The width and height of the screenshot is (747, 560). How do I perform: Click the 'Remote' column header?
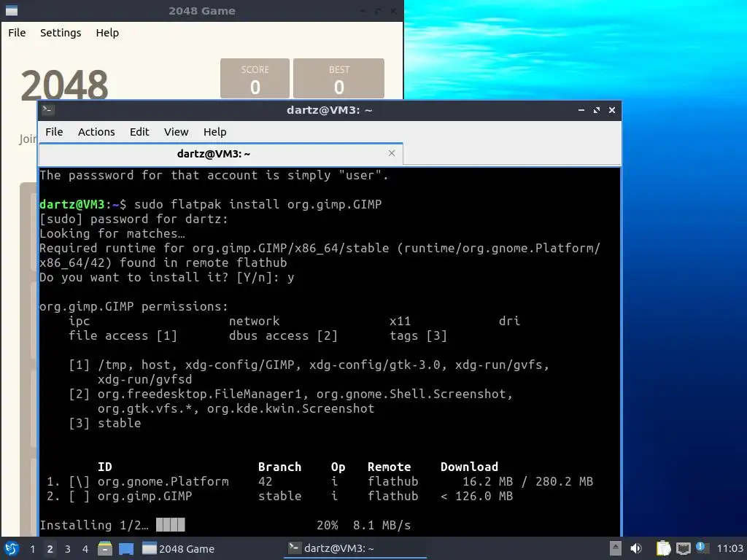point(390,467)
